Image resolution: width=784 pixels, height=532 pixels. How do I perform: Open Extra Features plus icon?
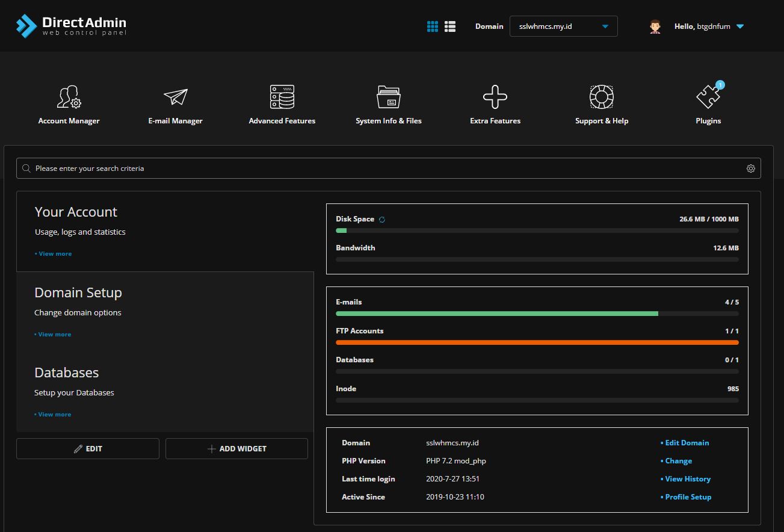point(495,97)
